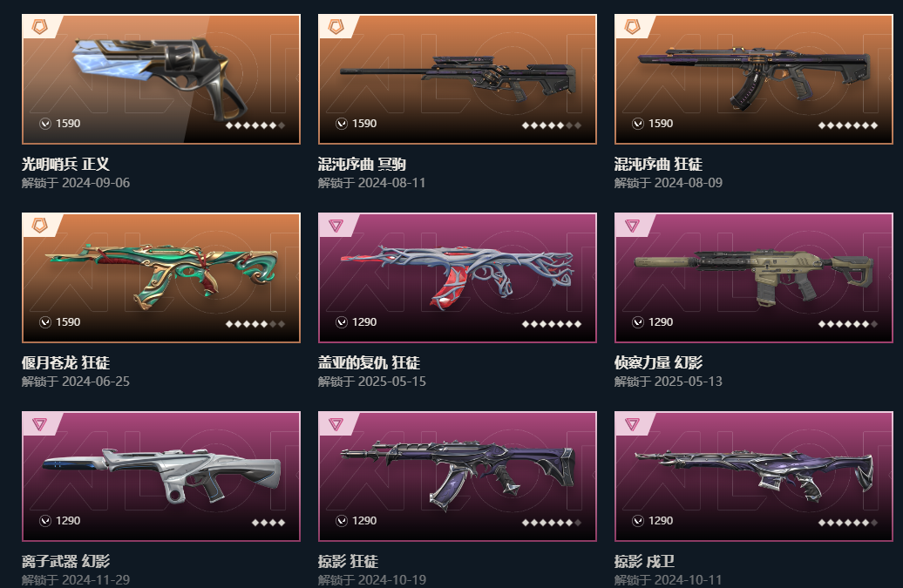
Task: Click the 1290 price on 掠影 戍卫 card
Action: click(661, 521)
